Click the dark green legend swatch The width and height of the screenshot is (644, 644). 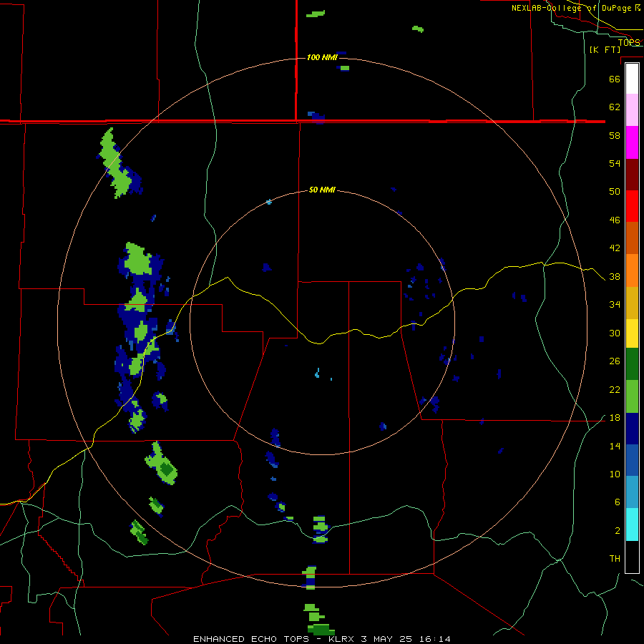632,364
